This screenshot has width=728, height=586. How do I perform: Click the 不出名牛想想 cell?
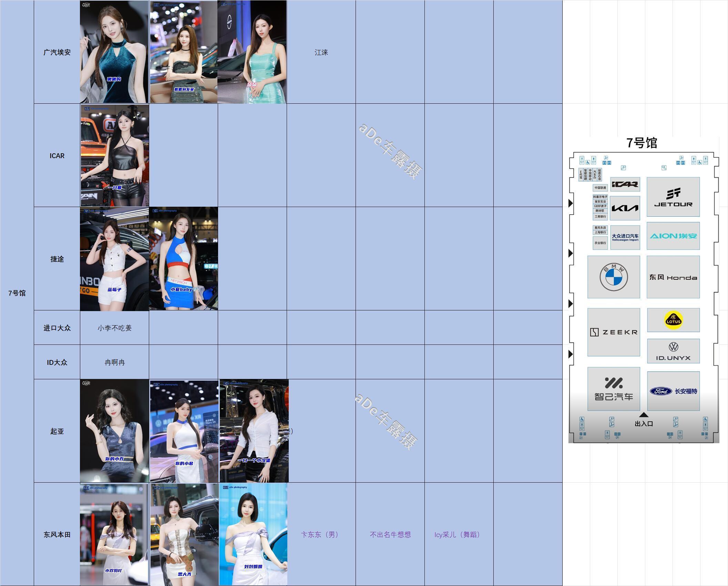click(390, 534)
